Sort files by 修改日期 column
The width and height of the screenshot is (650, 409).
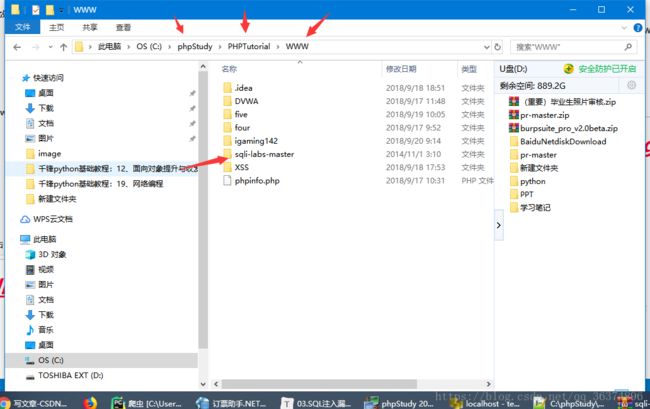(x=401, y=69)
